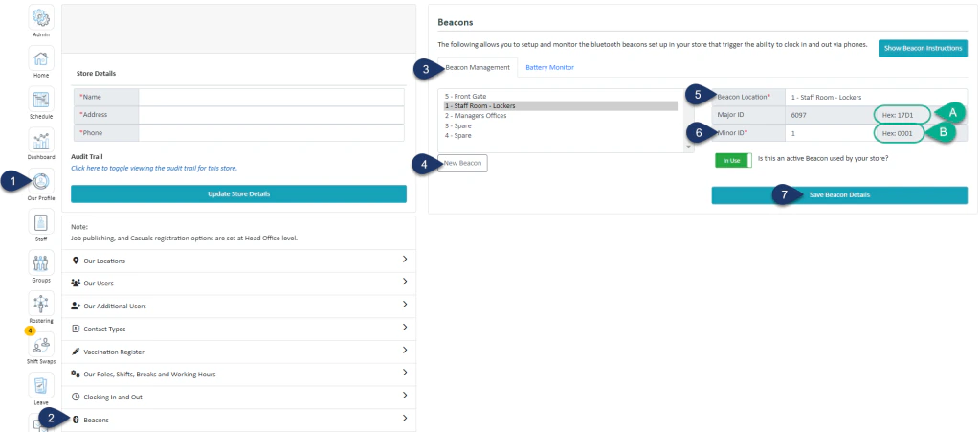Screen dimensions: 980x432
Task: Expand Clocking In and Out chevron
Action: (405, 395)
